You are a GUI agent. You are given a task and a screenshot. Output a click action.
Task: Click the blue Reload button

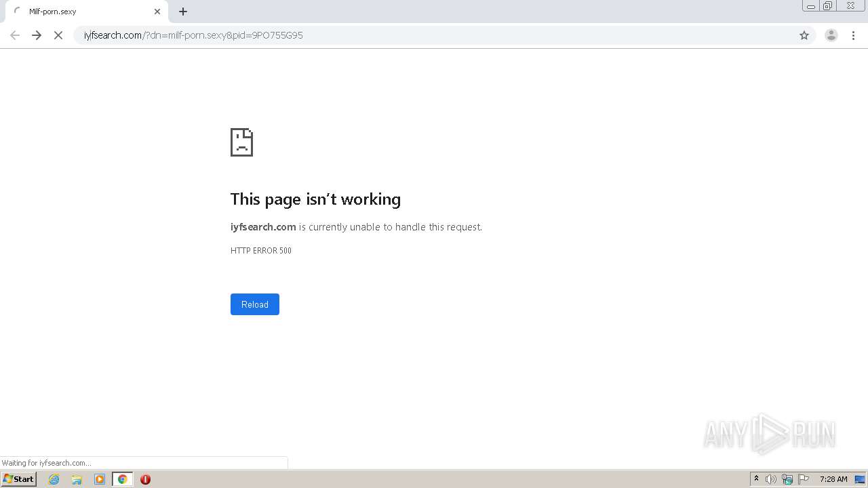(255, 304)
